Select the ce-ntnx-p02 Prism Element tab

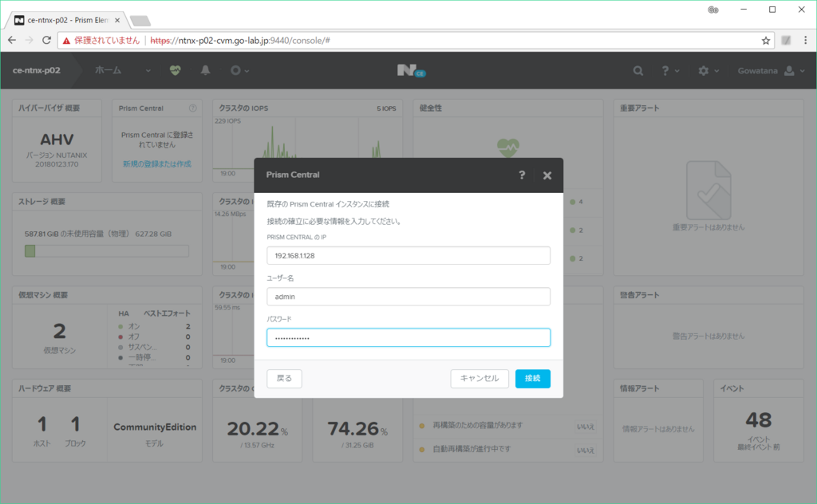click(67, 20)
